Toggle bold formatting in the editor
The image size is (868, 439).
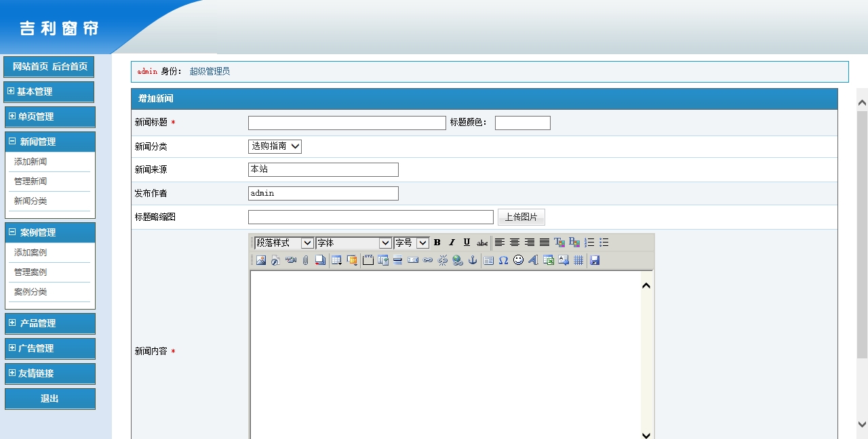tap(437, 243)
